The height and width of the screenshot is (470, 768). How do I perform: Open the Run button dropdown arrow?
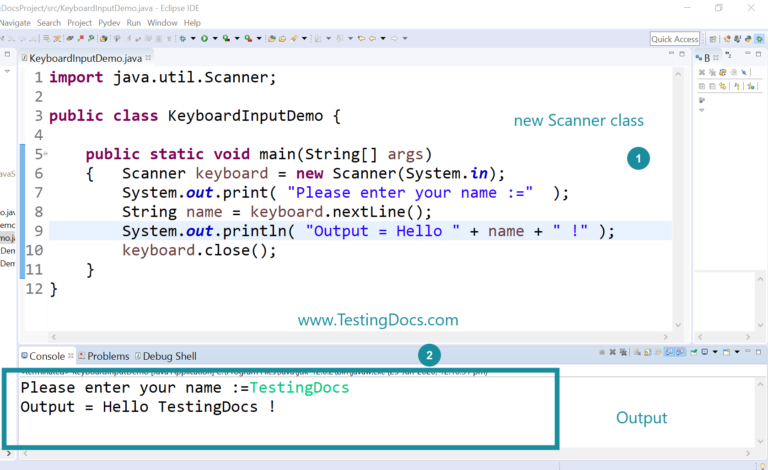(x=214, y=39)
